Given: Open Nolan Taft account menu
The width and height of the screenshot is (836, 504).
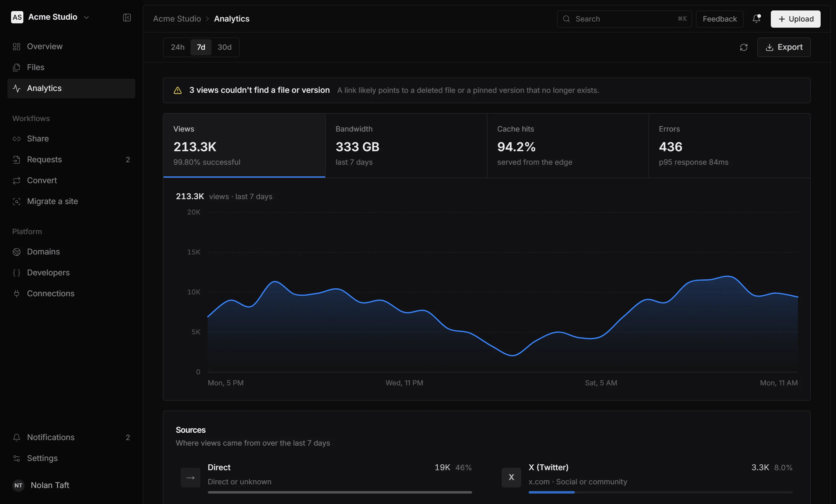Looking at the screenshot, I should click(71, 485).
